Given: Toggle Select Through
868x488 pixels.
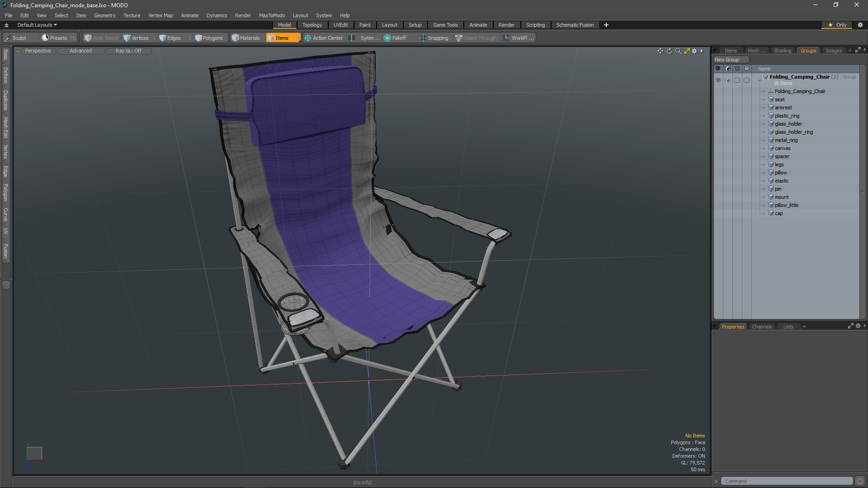Looking at the screenshot, I should coord(476,38).
